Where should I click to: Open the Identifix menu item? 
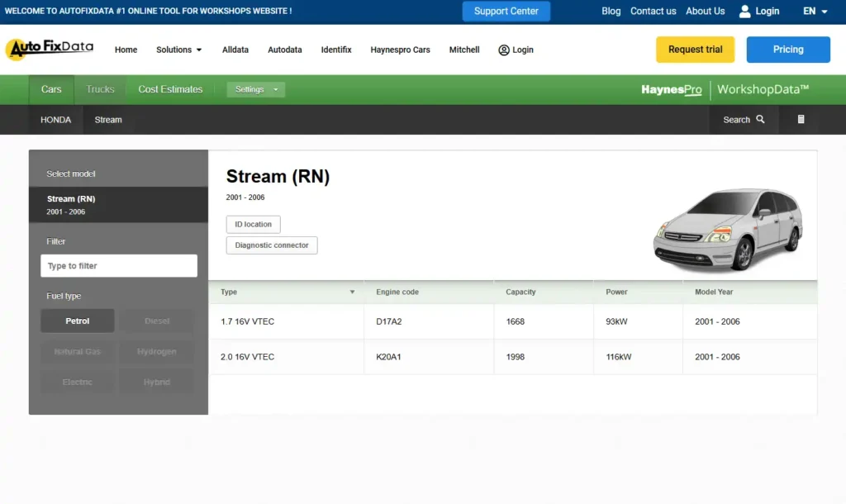336,50
